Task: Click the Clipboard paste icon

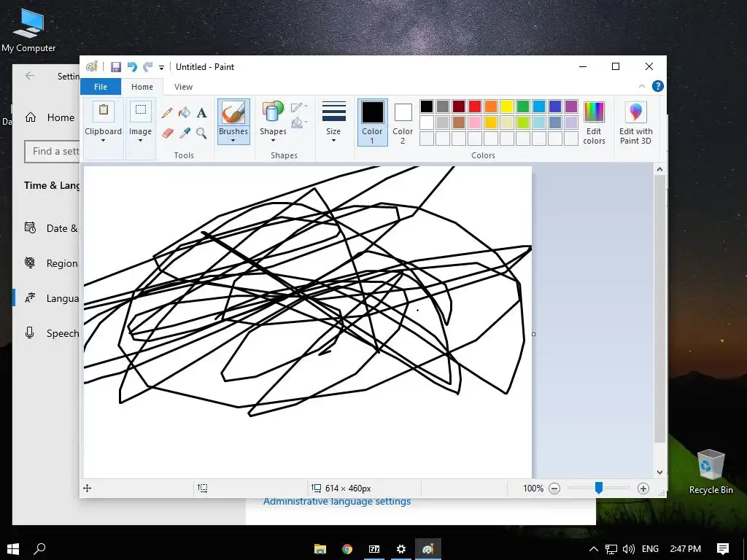Action: [104, 112]
